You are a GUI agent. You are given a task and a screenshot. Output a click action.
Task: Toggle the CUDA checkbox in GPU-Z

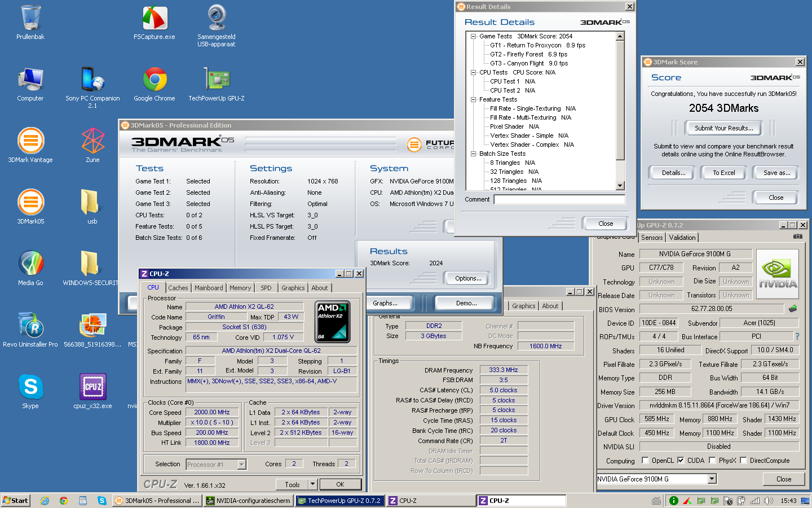click(x=681, y=461)
